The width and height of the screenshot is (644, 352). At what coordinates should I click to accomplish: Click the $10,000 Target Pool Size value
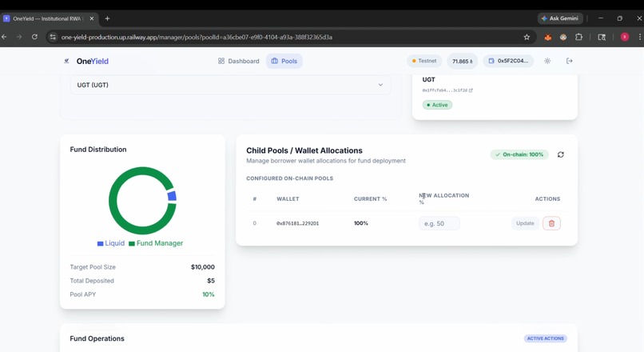(202, 267)
